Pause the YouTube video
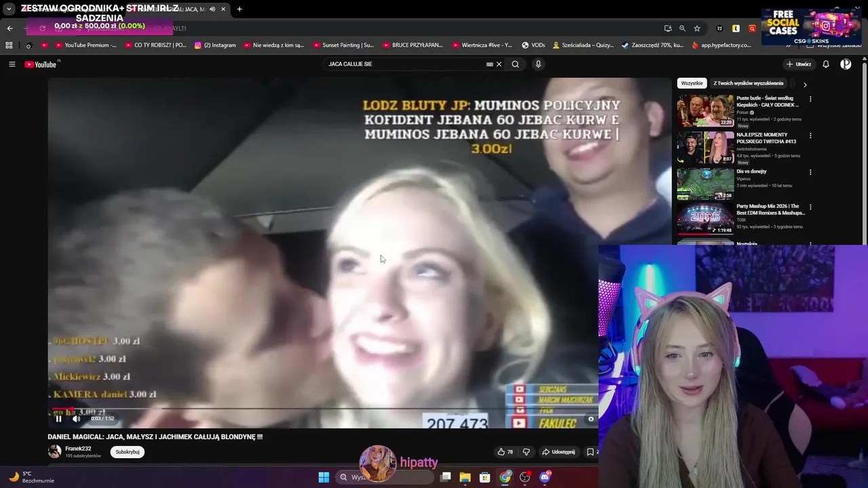 [58, 419]
